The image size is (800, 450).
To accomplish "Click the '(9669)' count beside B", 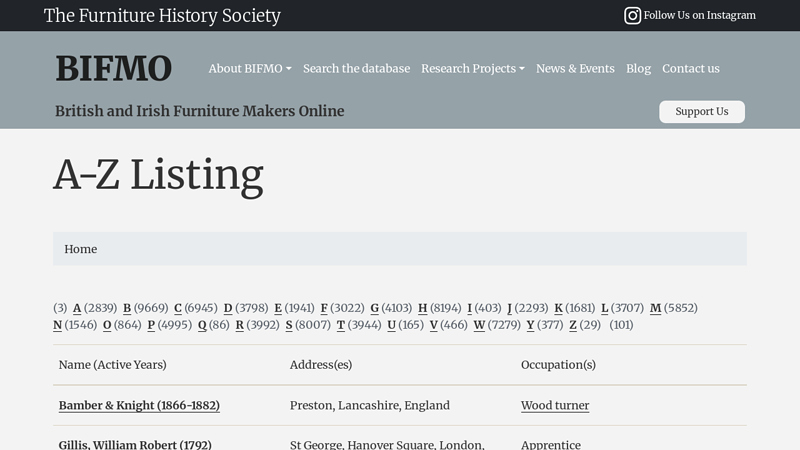I will [x=151, y=308].
